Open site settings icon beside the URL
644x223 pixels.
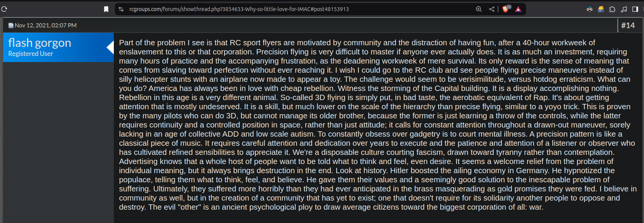pyautogui.click(x=121, y=9)
